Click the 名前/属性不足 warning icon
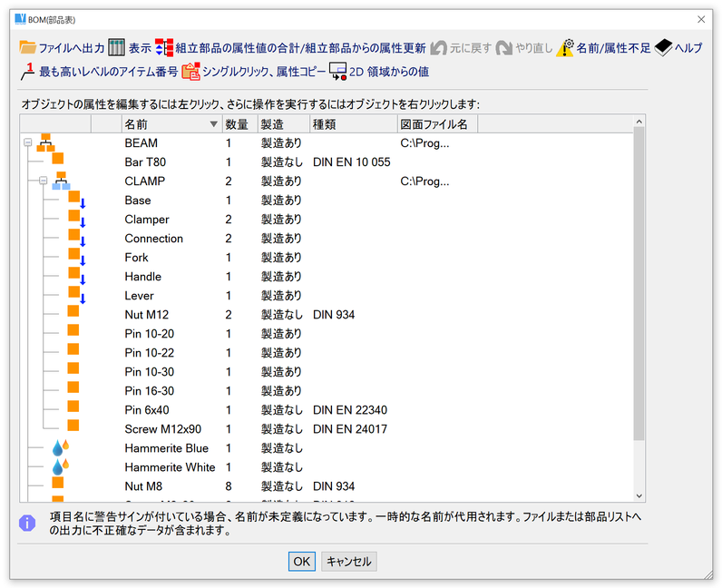This screenshot has width=722, height=588. click(566, 48)
